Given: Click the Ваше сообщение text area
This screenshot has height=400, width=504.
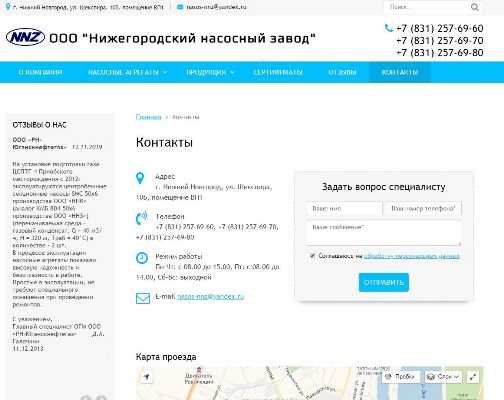Looking at the screenshot, I should (384, 233).
